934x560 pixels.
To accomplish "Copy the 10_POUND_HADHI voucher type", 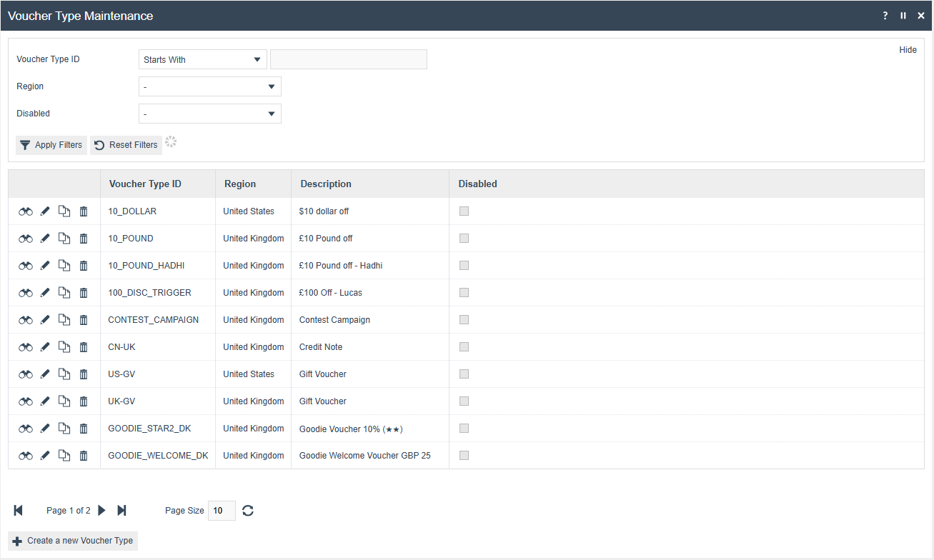I will click(64, 266).
